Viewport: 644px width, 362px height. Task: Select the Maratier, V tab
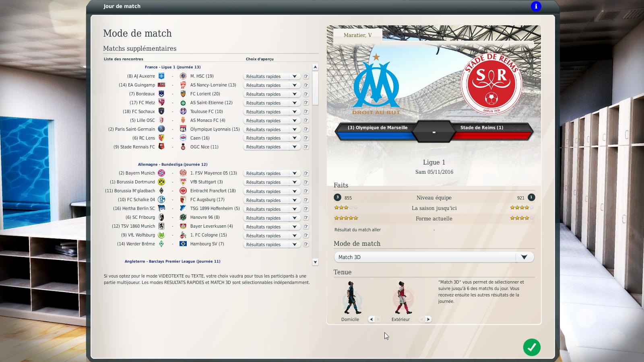[x=357, y=35]
